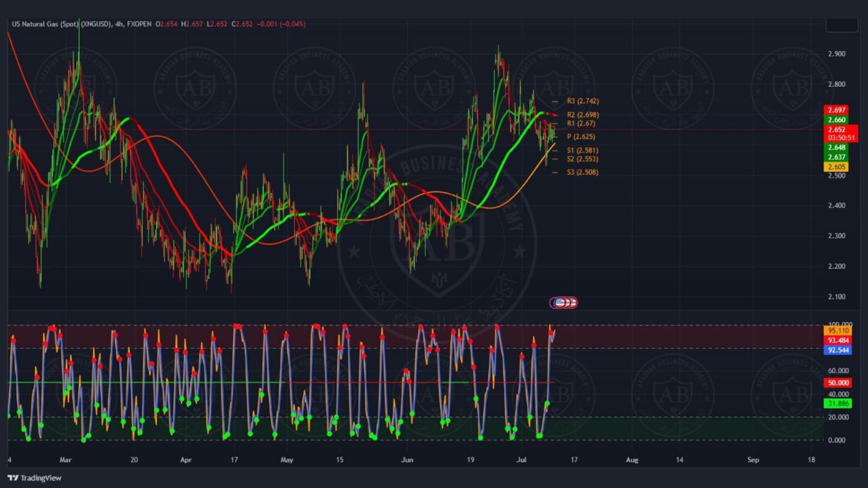
Task: Click the green 2.660 price axis tag
Action: coord(836,120)
